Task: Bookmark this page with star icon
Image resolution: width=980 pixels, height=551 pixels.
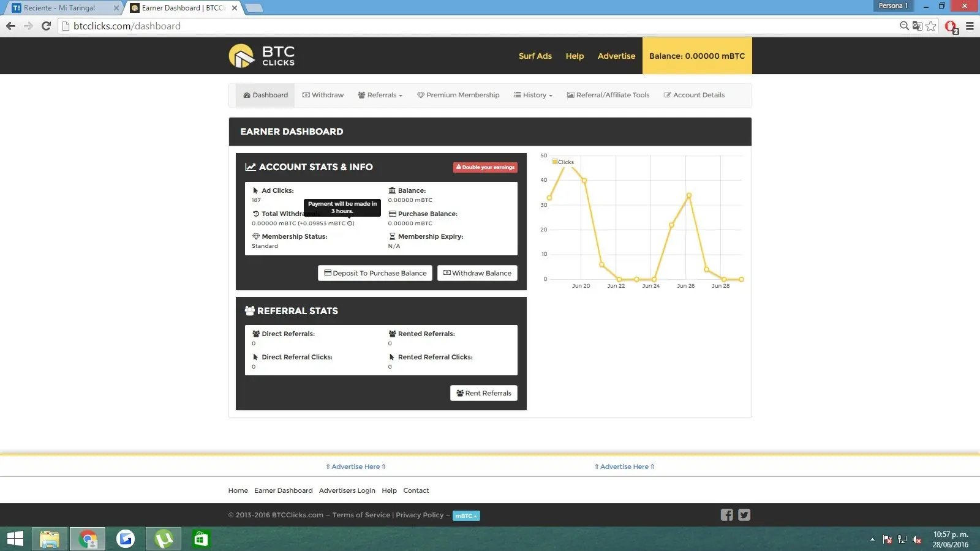Action: tap(931, 26)
